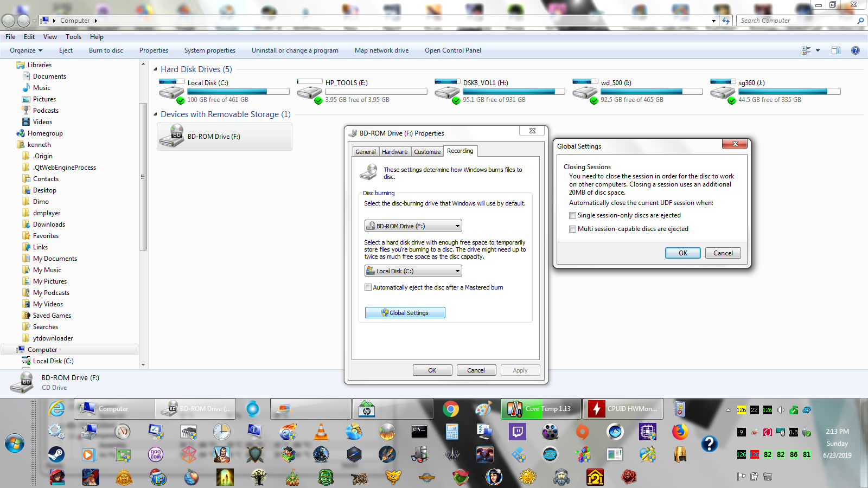
Task: Click the Local Disk (C:) drive icon
Action: (x=171, y=91)
